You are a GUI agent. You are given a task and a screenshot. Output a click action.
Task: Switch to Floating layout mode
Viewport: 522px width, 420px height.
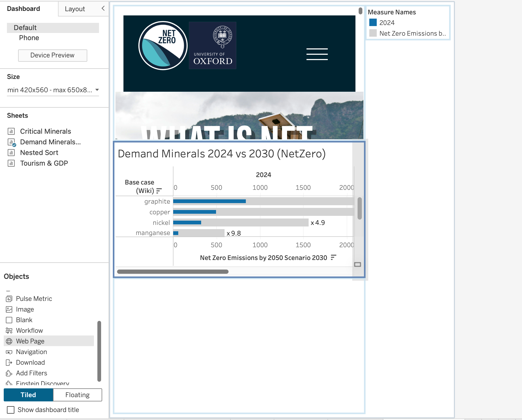pos(77,395)
